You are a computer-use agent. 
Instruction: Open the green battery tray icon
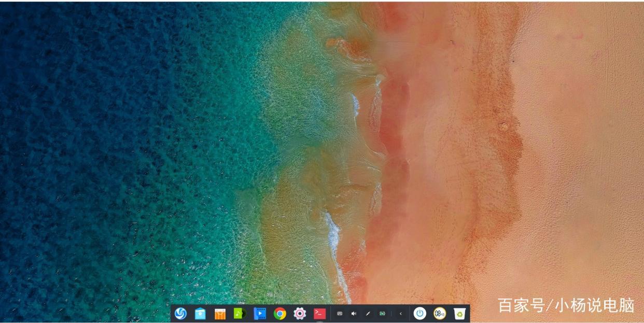(382, 314)
